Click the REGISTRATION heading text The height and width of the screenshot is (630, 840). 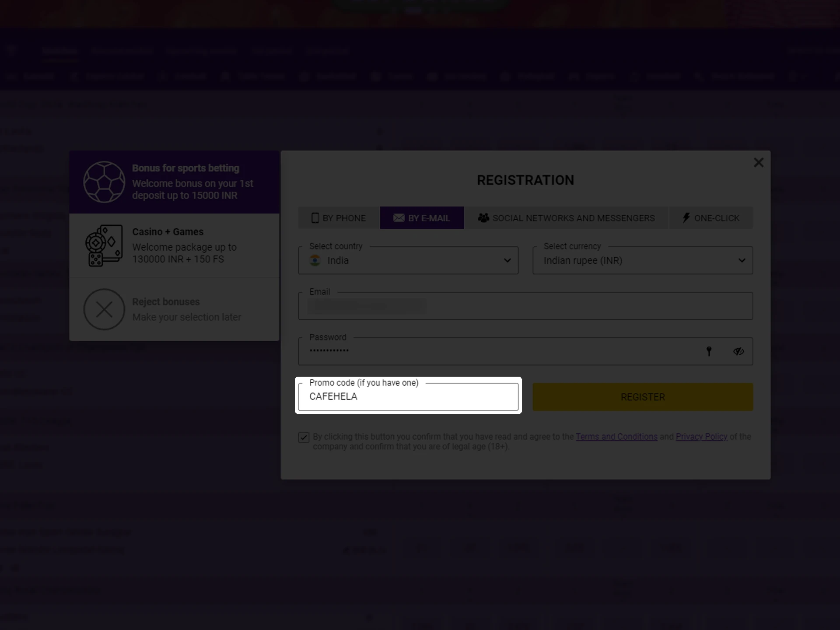[525, 180]
